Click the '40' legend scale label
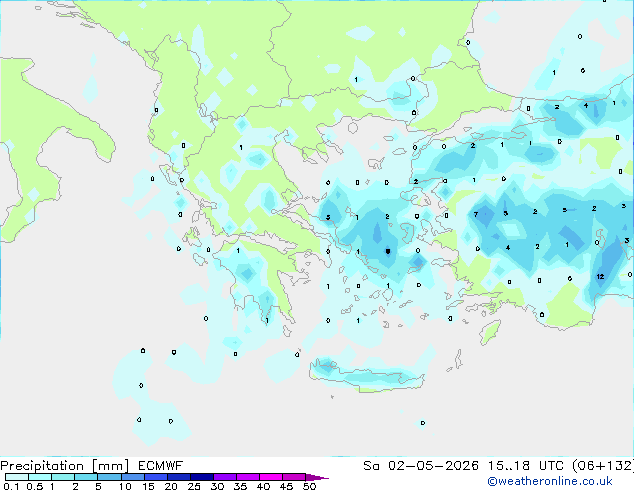The height and width of the screenshot is (490, 634). coord(263,486)
